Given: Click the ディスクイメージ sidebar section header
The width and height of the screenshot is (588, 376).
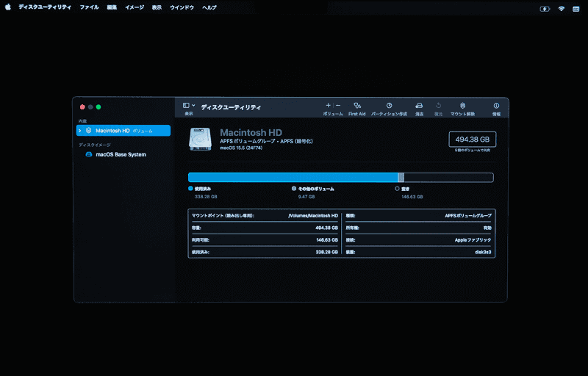Looking at the screenshot, I should (95, 145).
